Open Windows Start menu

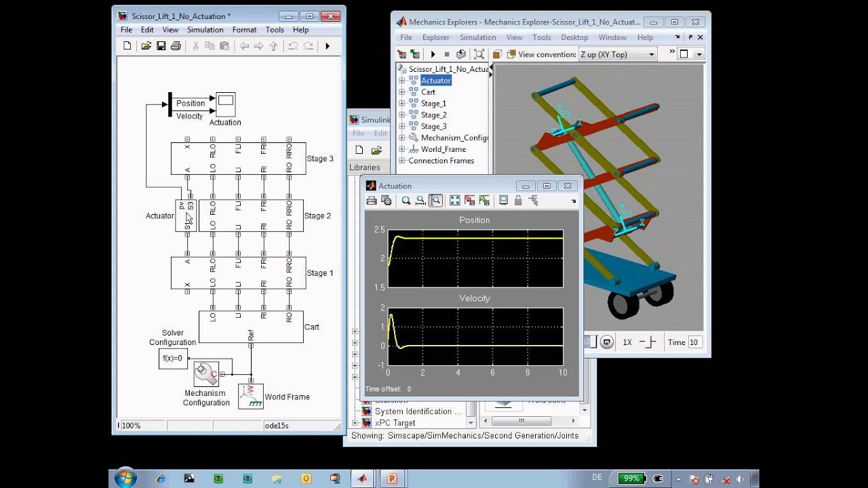pyautogui.click(x=125, y=479)
